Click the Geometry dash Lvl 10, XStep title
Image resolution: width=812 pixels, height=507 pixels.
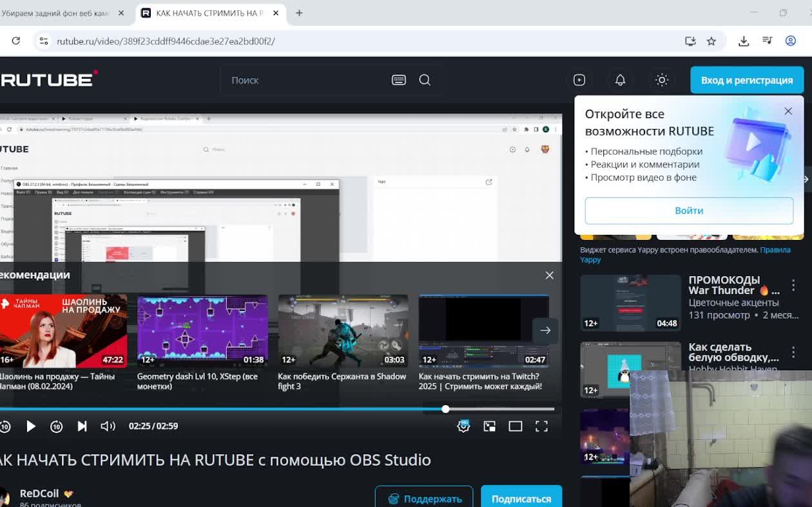[197, 381]
